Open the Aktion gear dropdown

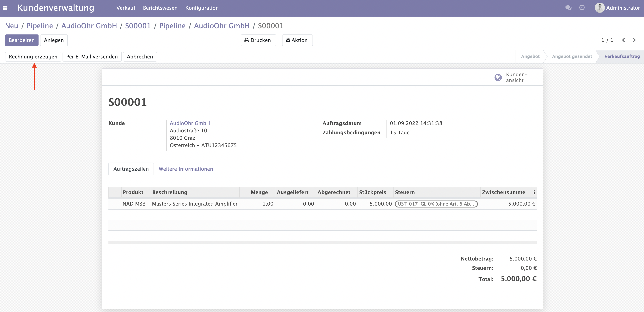point(297,40)
